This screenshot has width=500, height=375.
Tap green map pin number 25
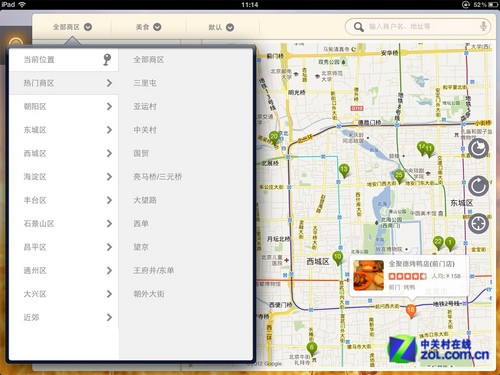(x=399, y=176)
